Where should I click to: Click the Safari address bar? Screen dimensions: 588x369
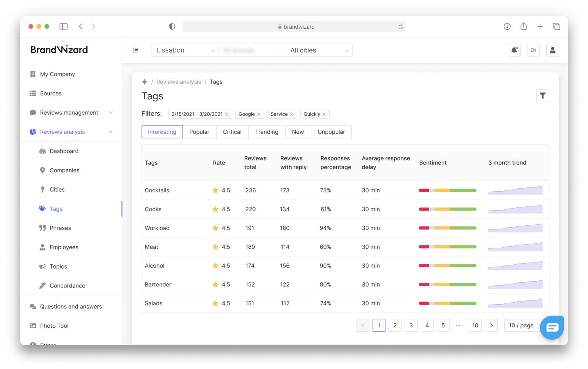[x=294, y=27]
